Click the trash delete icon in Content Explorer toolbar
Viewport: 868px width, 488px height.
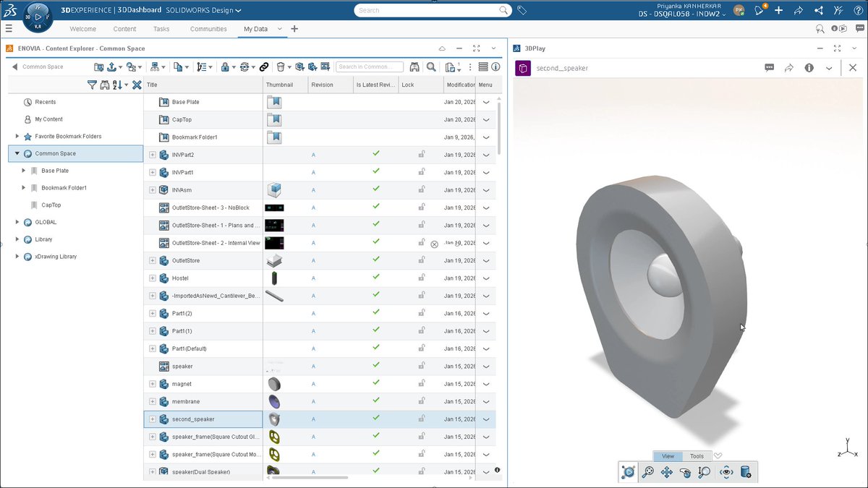[x=281, y=66]
